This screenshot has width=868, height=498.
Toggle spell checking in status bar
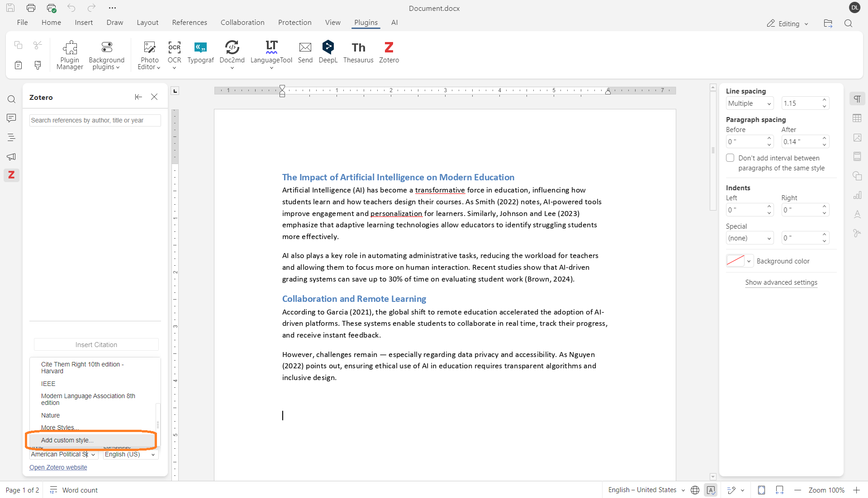(711, 490)
